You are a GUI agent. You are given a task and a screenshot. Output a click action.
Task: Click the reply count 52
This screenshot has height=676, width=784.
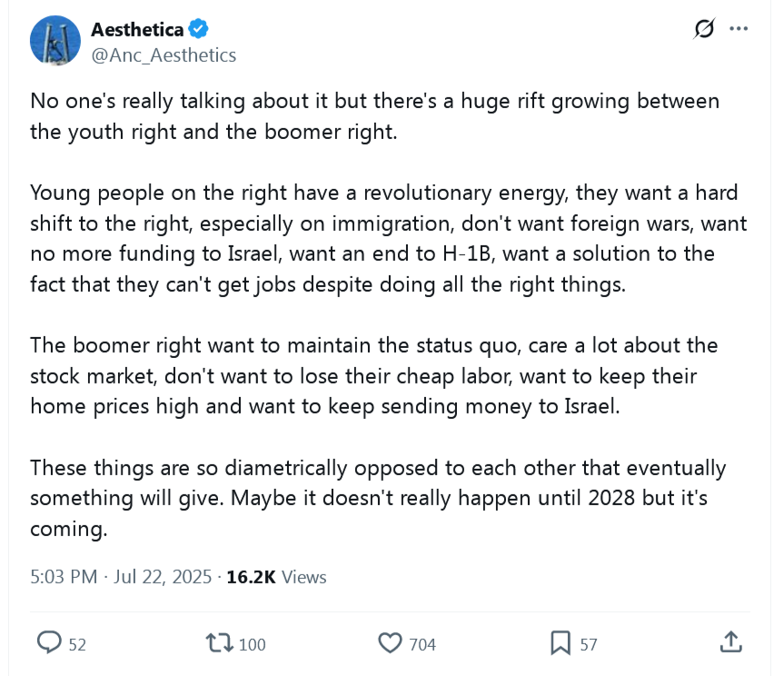tap(77, 645)
